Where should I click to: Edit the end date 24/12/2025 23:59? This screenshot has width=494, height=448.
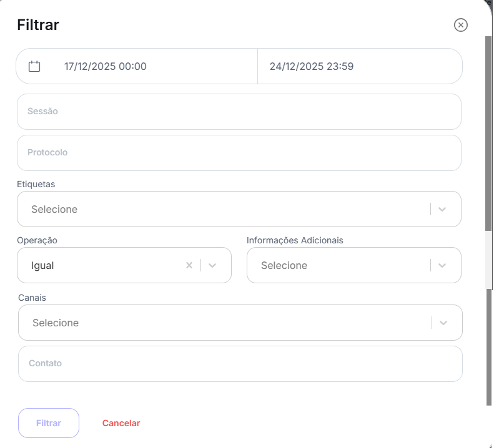312,66
